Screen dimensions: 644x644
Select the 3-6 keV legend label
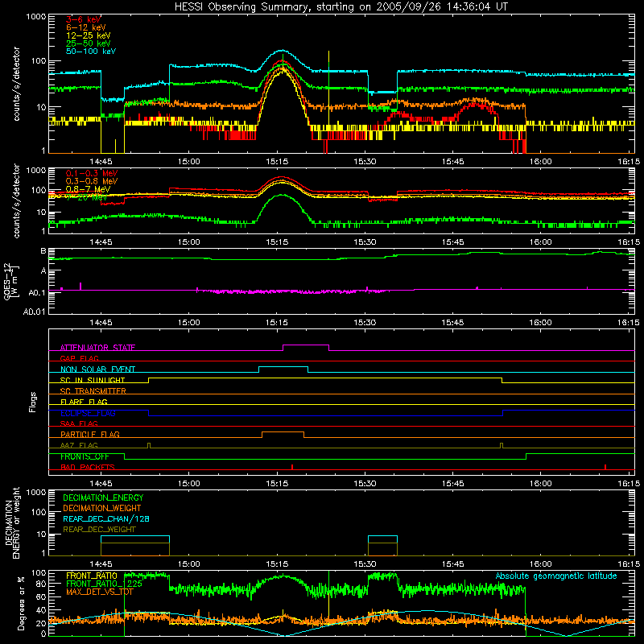click(84, 19)
